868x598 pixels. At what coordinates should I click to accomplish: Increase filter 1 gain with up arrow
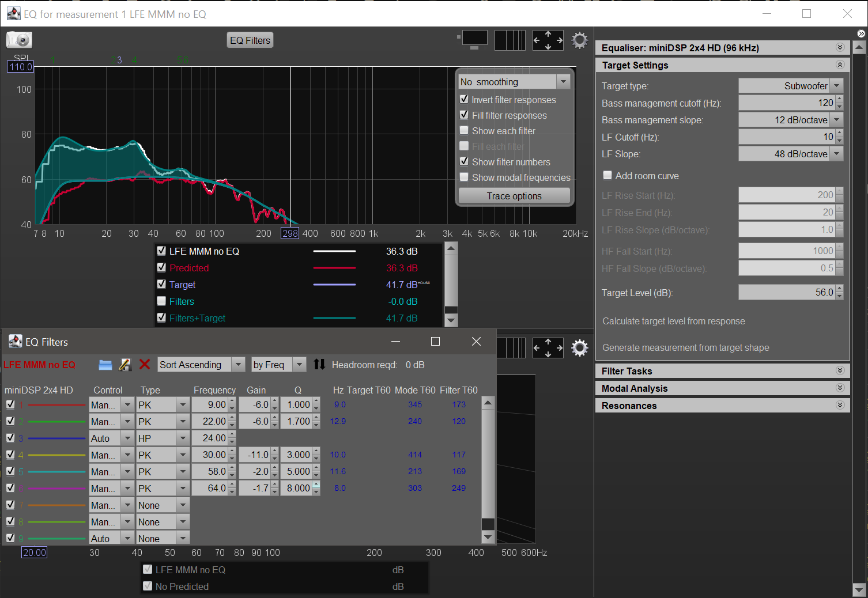point(274,402)
